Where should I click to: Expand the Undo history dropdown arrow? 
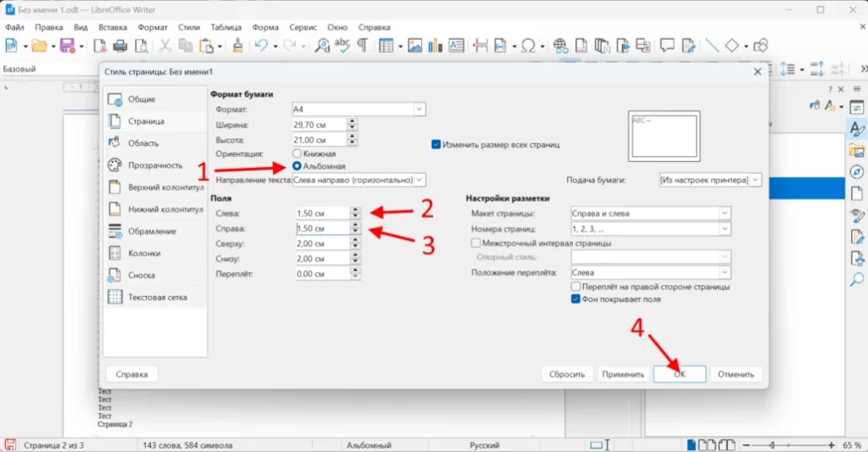[275, 46]
